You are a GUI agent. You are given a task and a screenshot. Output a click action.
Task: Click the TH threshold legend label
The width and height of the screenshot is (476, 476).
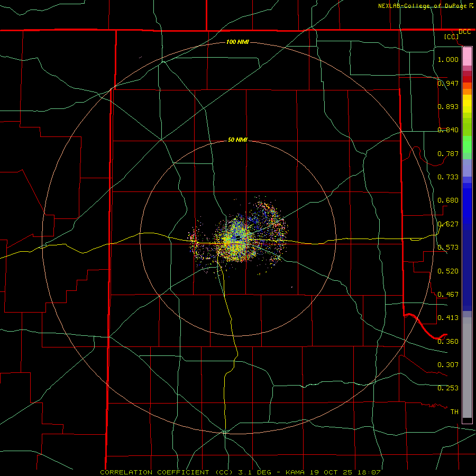click(x=454, y=412)
